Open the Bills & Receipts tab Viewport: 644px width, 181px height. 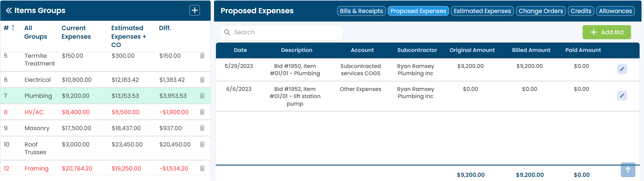click(x=361, y=11)
